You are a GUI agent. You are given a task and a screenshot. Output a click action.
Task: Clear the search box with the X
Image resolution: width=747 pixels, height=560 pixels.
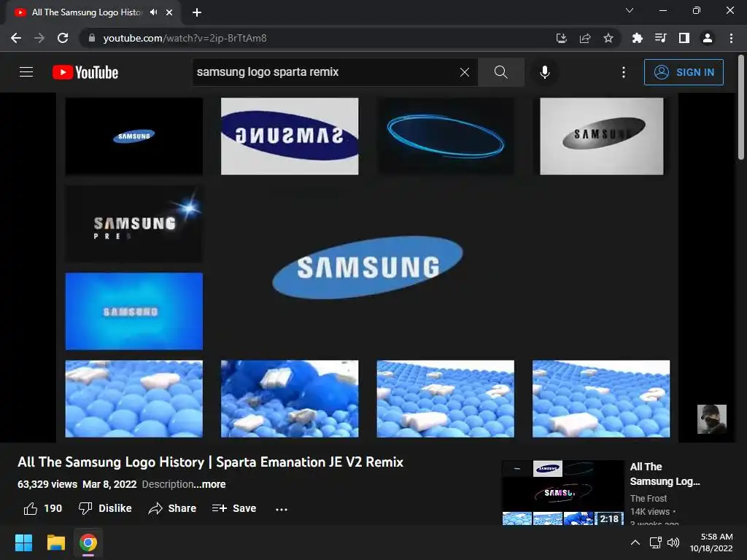coord(465,72)
